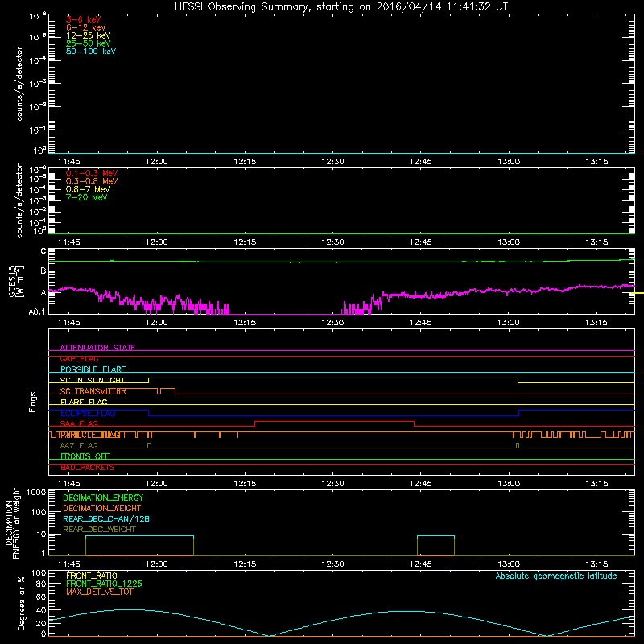Image resolution: width=644 pixels, height=644 pixels.
Task: Select the GAP_FLAG label
Action: [79, 358]
